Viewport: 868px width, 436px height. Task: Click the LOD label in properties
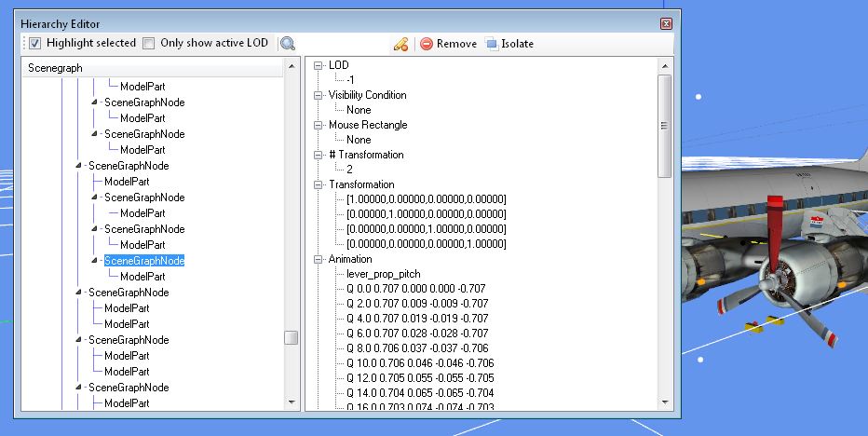tap(339, 65)
